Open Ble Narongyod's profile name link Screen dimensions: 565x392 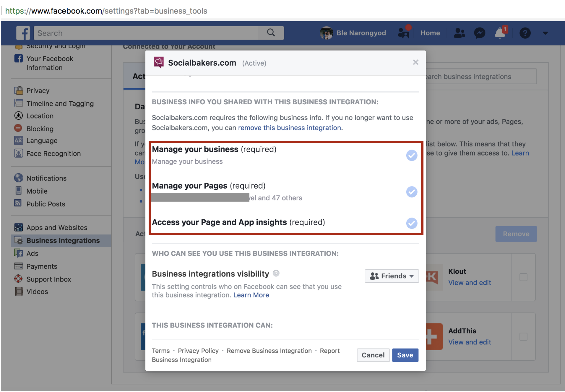coord(361,33)
